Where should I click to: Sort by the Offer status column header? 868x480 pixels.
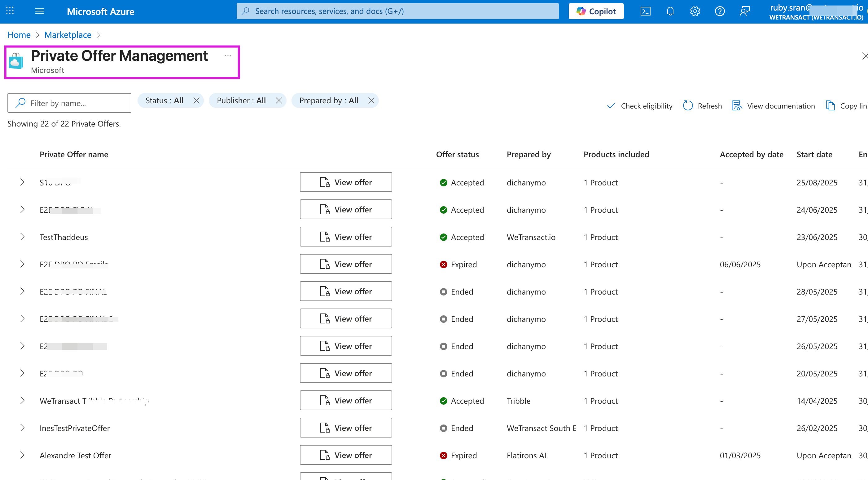click(x=457, y=154)
